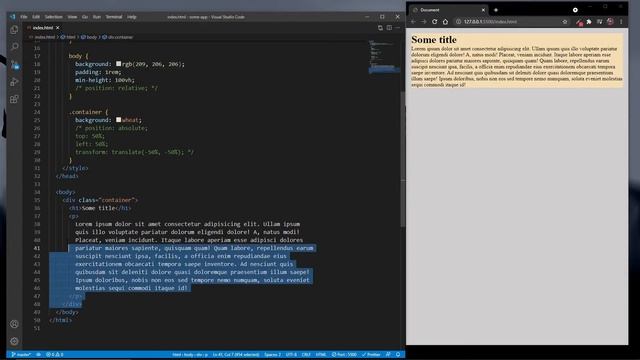Bookmark this page with the star icon
This screenshot has height=360, width=640.
click(x=565, y=22)
